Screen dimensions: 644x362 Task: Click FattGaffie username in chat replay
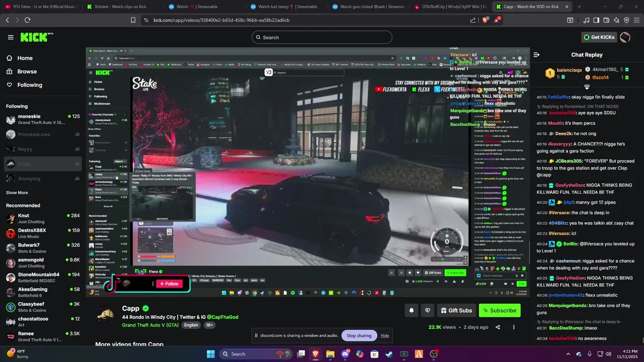558,97
